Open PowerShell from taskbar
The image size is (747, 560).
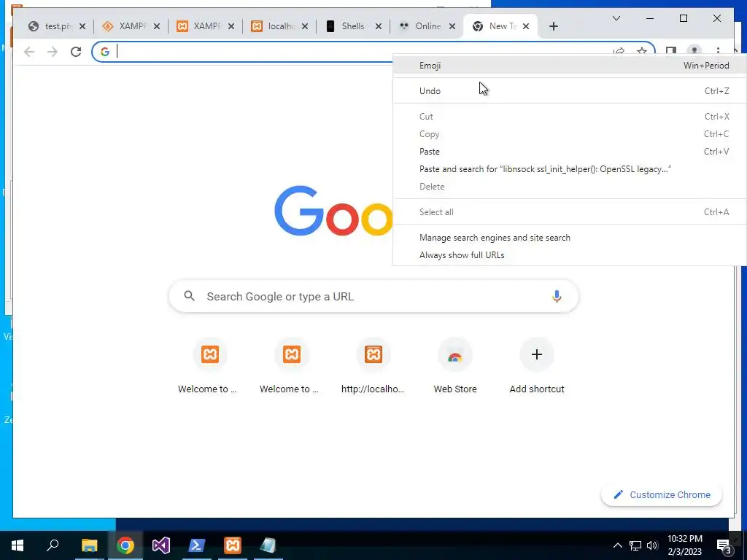(x=197, y=545)
